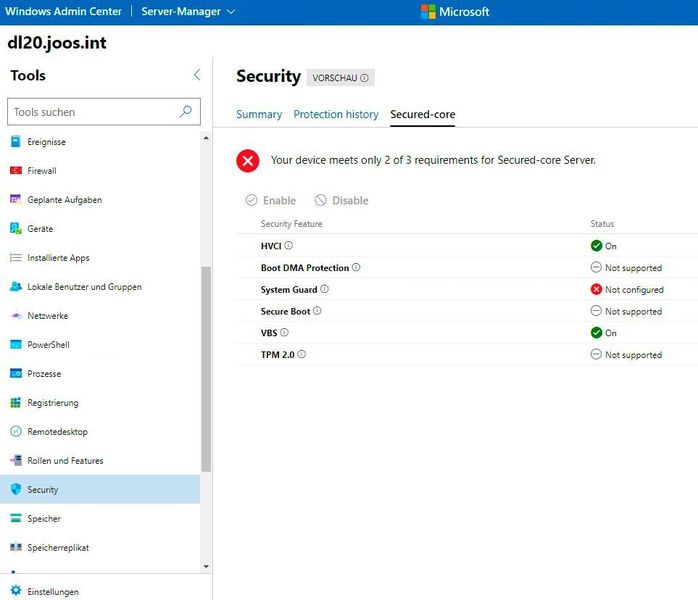
Task: Open the Speicher icon
Action: (x=16, y=518)
